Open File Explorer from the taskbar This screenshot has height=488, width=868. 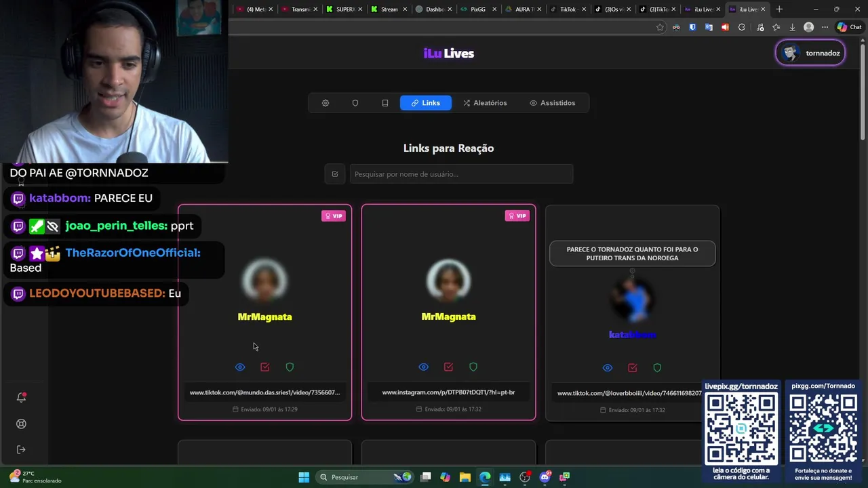coord(465,477)
